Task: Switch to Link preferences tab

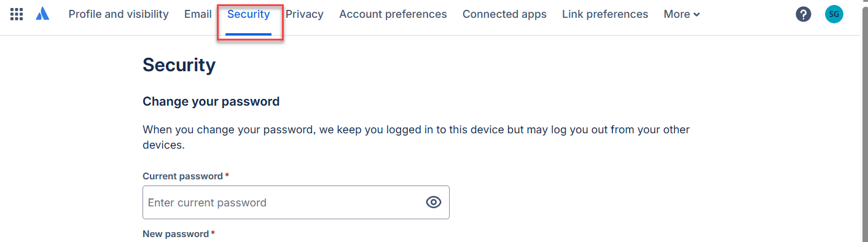Action: click(x=605, y=14)
